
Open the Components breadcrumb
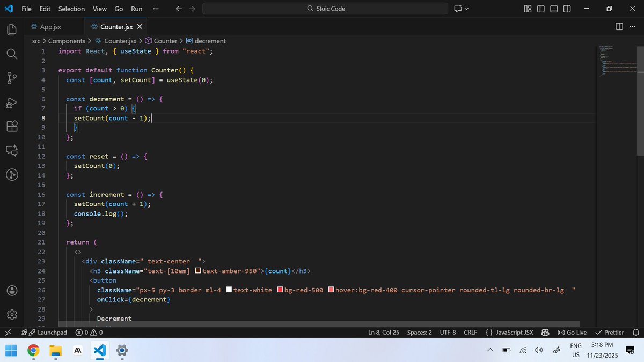point(67,41)
